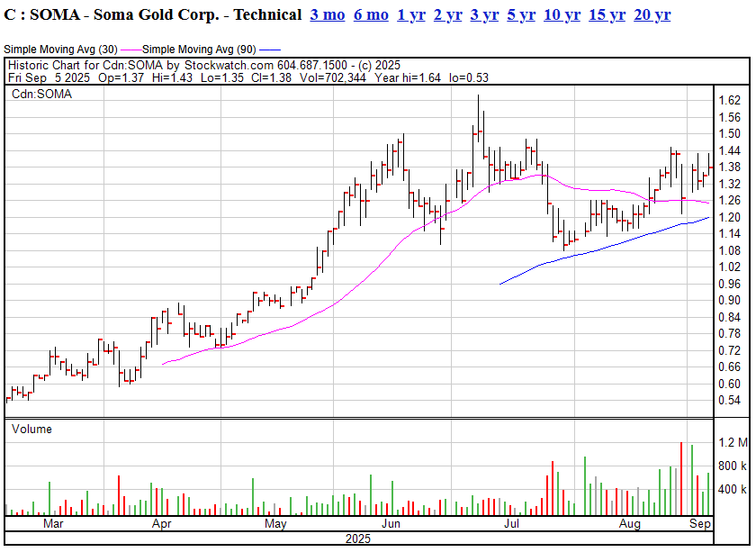
Task: Load the 20 yr chart range
Action: tap(652, 15)
